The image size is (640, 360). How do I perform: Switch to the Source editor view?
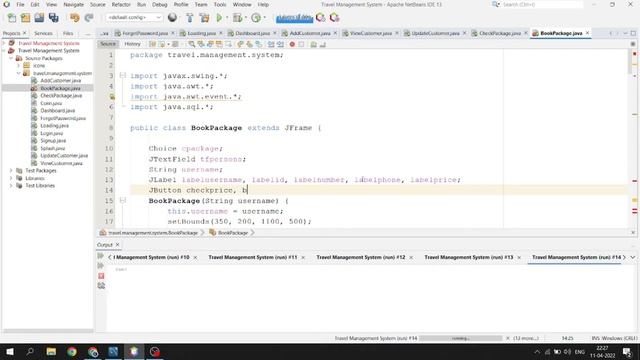[x=108, y=44]
